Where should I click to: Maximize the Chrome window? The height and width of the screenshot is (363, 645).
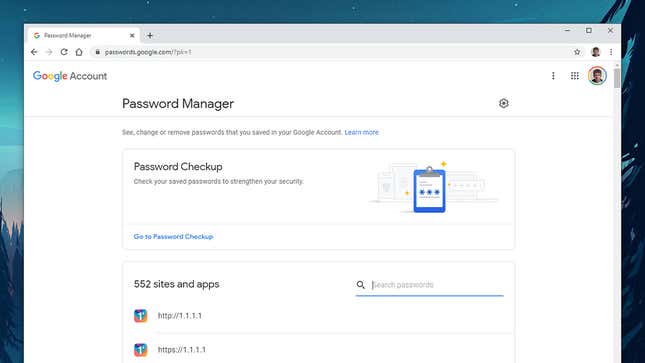[589, 30]
